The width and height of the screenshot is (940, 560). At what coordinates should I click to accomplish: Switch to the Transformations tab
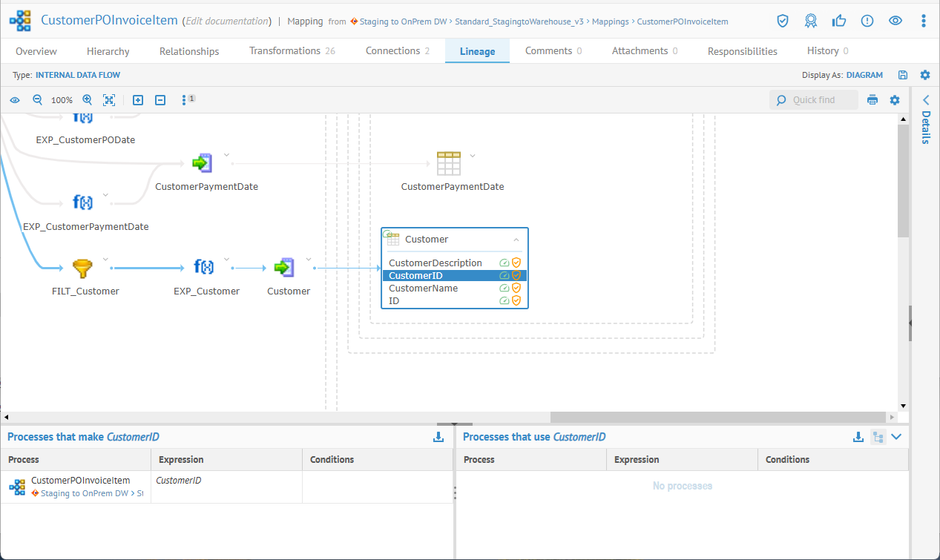[x=292, y=51]
